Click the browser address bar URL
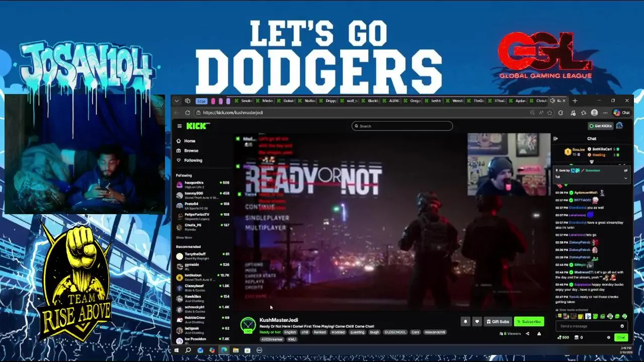 [x=233, y=113]
